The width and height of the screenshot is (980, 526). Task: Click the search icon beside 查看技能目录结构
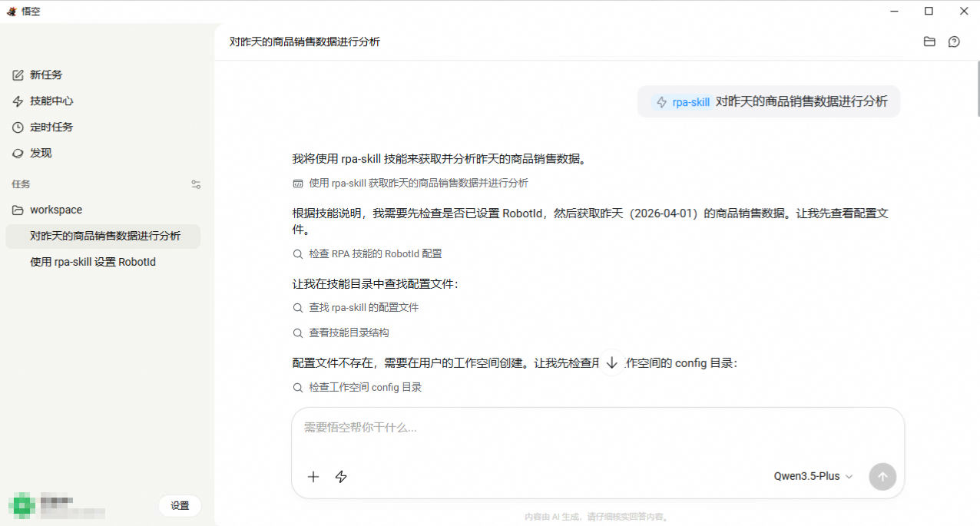point(298,333)
